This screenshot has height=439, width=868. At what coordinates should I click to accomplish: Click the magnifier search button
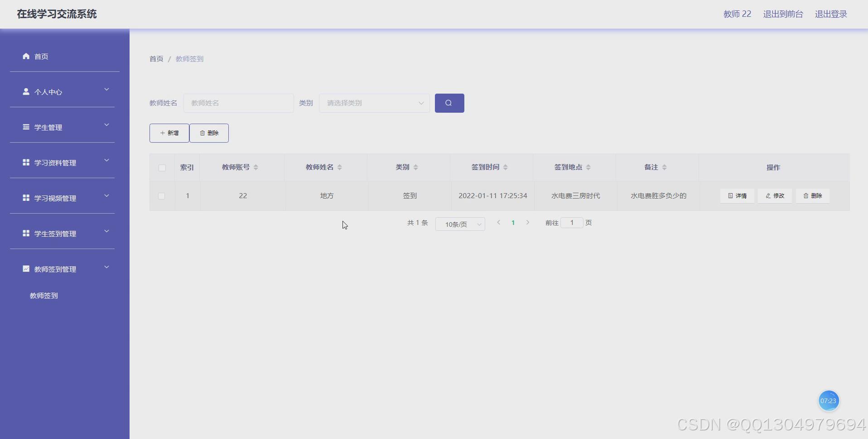(x=449, y=103)
